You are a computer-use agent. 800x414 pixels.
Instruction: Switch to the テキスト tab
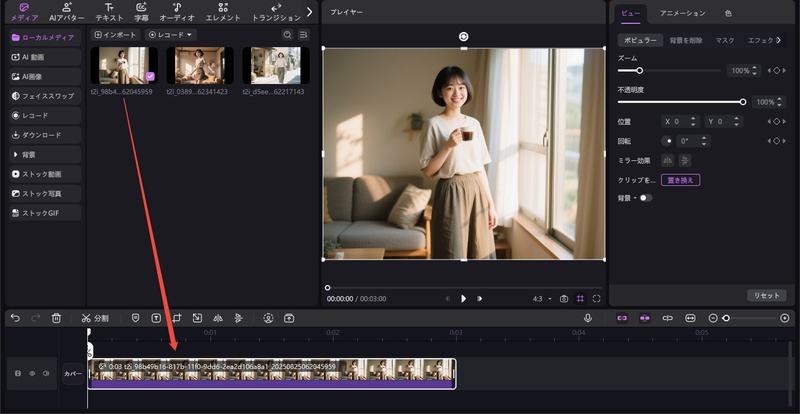pyautogui.click(x=109, y=12)
